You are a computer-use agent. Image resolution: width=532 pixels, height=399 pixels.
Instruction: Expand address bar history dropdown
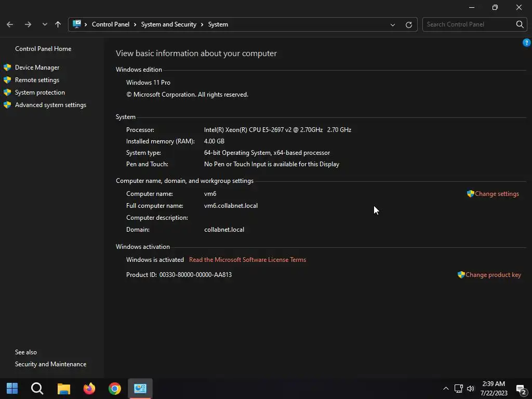click(393, 25)
